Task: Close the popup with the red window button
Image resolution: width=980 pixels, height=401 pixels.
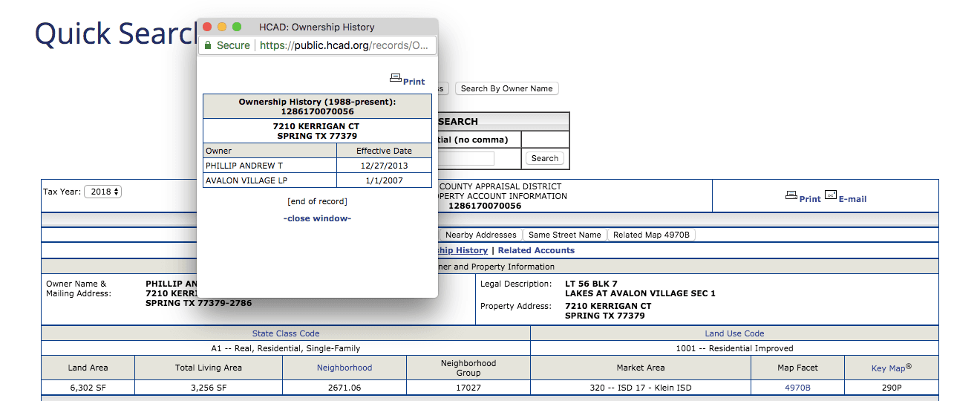Action: (x=207, y=27)
